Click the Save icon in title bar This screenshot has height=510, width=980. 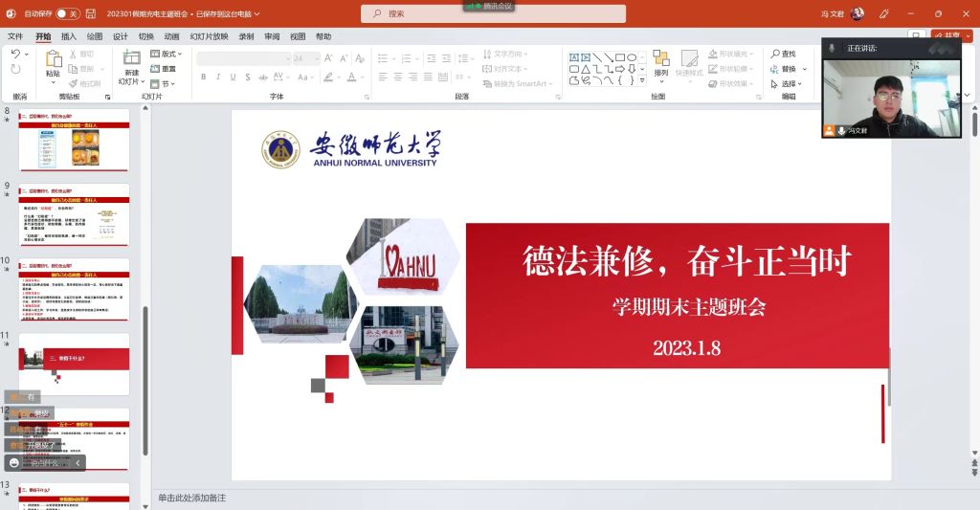[90, 14]
